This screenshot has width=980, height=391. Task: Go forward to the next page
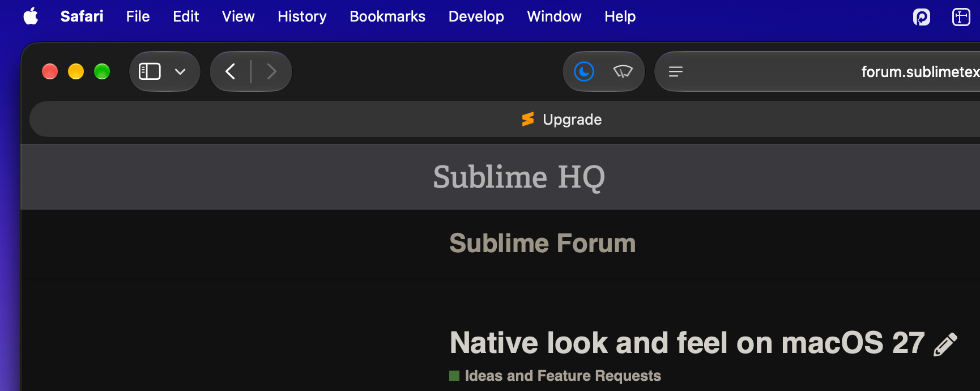pyautogui.click(x=271, y=71)
